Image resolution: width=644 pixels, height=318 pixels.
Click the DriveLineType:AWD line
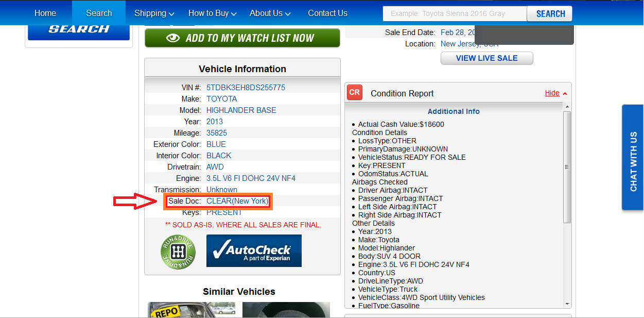tap(391, 281)
